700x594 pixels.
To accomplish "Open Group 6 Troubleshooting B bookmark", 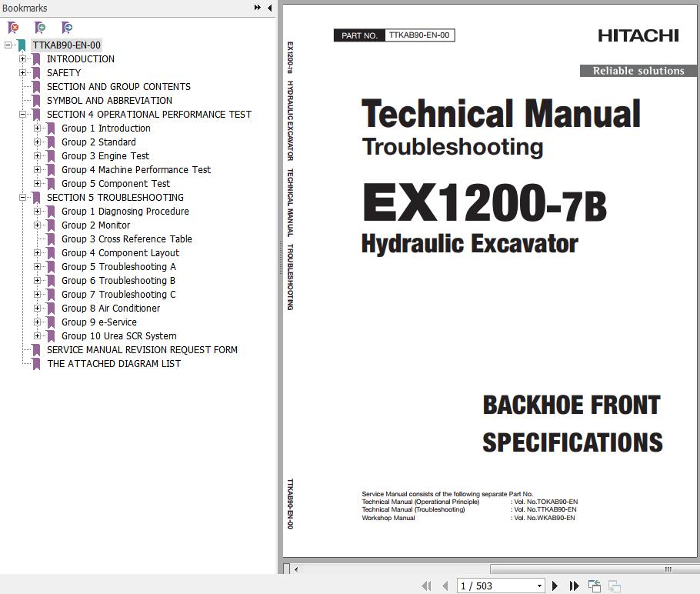I will [118, 281].
